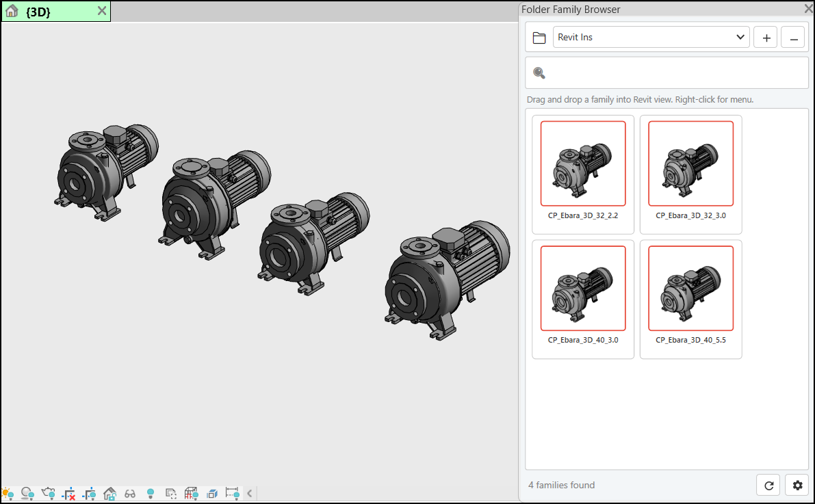
Task: Select the third pump from left in 3D view
Action: click(x=313, y=243)
